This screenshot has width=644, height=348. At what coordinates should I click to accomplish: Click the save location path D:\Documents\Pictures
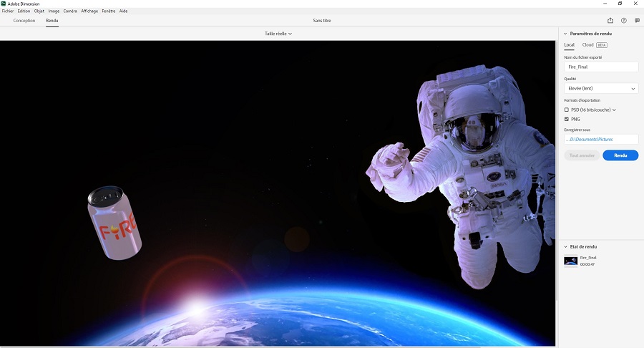pos(601,140)
